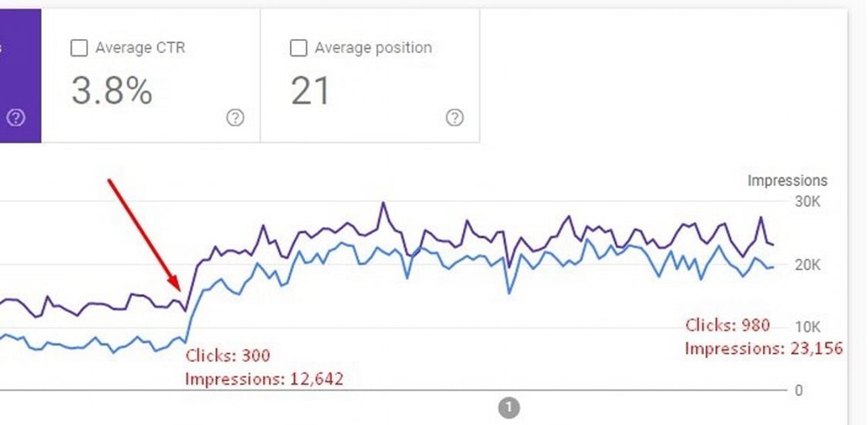Click the 'Impressions: 12,642' annotation text
This screenshot has width=868, height=425.
[x=264, y=379]
